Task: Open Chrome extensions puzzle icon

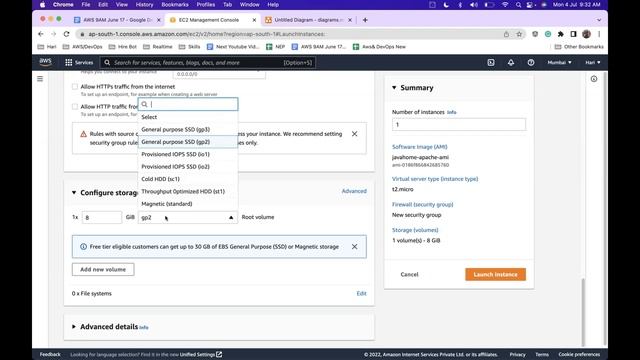Action: [561, 34]
